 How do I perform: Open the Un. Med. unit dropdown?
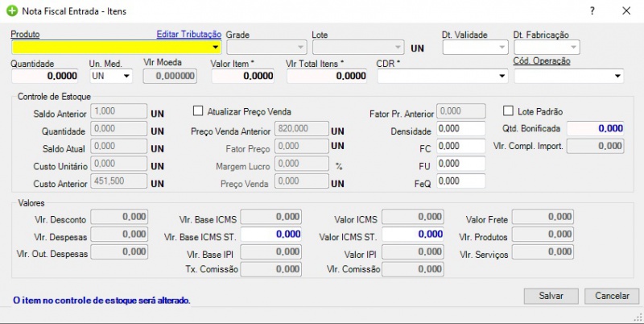(126, 77)
